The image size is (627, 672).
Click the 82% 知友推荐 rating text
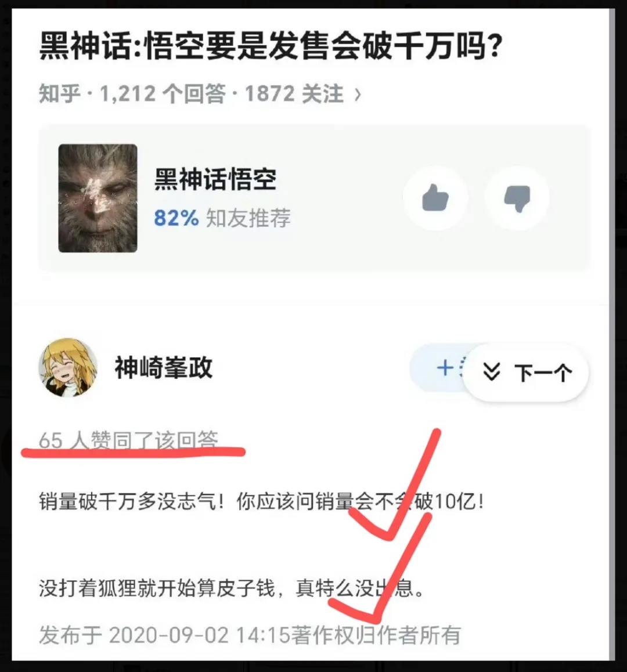[x=222, y=218]
